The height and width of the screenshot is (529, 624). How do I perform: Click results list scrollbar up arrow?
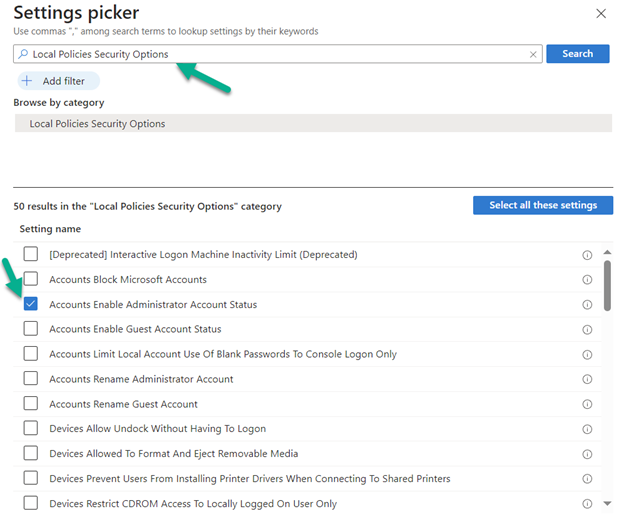click(x=607, y=252)
